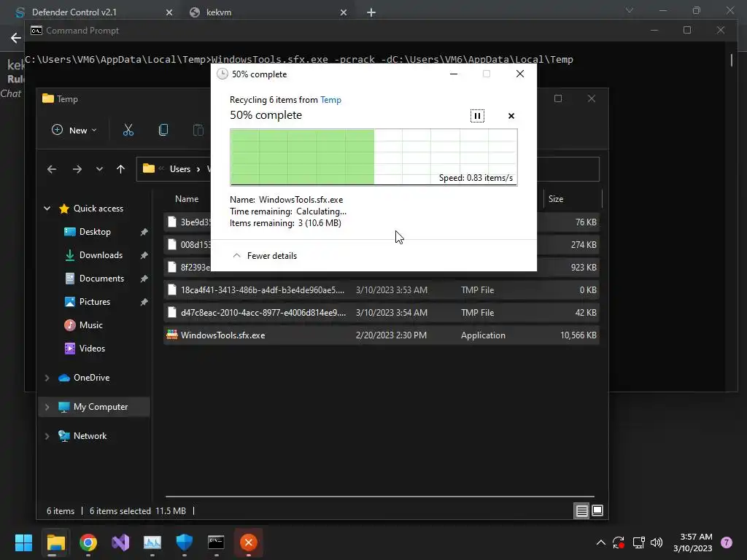Open the New menu in Explorer

pyautogui.click(x=74, y=130)
